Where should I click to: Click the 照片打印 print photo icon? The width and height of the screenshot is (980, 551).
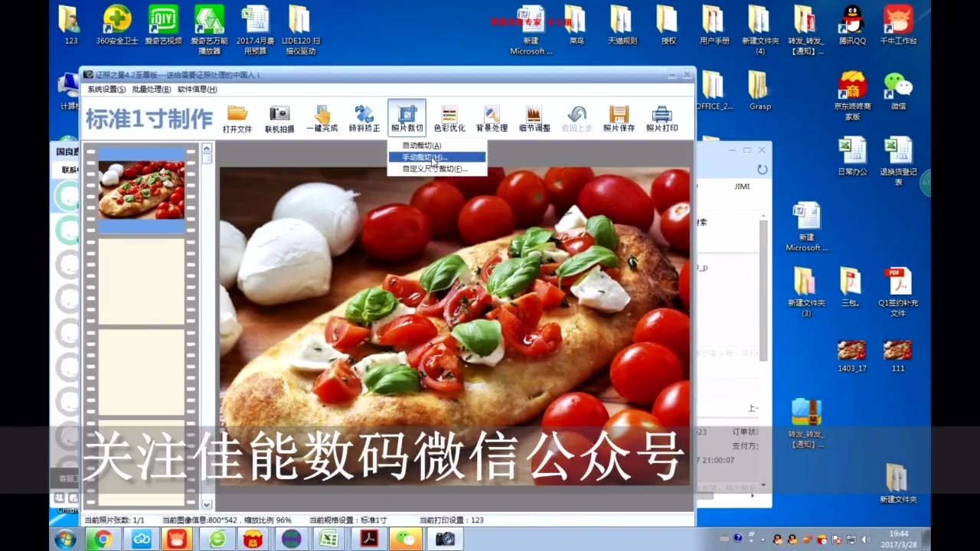[x=661, y=119]
